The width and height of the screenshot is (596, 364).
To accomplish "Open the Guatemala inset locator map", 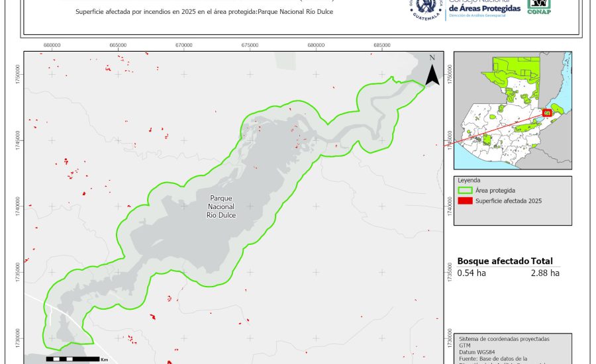I will coord(512,110).
